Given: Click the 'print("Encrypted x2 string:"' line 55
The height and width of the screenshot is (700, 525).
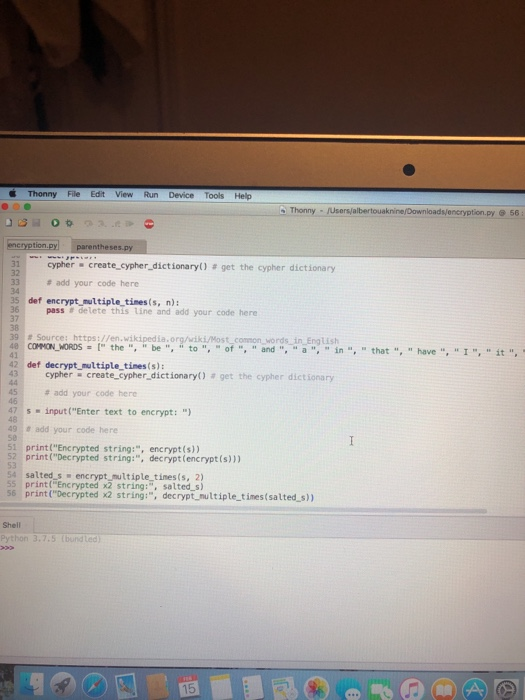Looking at the screenshot, I should click(114, 486).
